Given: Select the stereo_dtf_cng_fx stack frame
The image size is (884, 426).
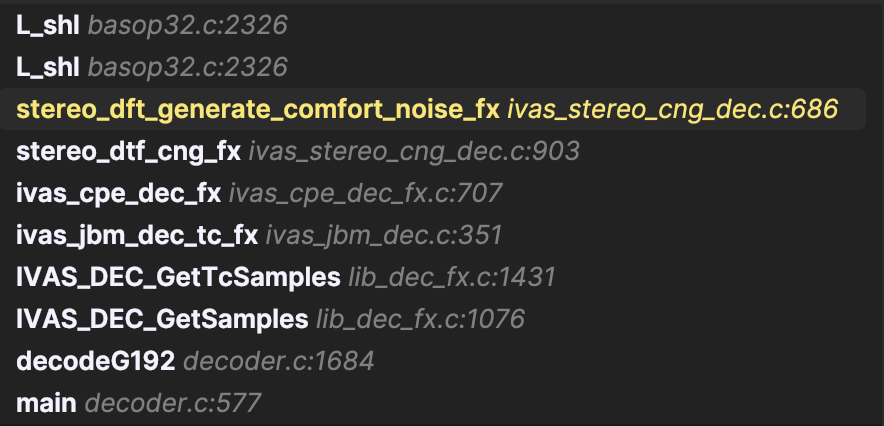Looking at the screenshot, I should point(128,152).
